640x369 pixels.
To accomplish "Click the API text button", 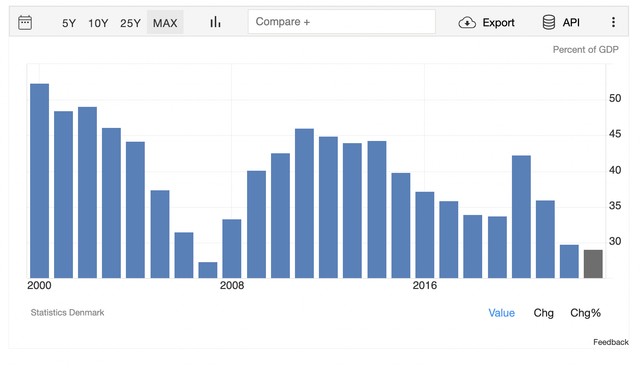I will (x=571, y=22).
